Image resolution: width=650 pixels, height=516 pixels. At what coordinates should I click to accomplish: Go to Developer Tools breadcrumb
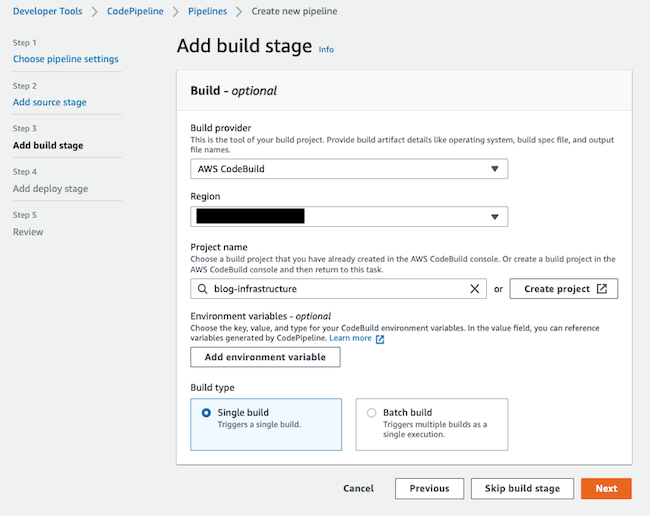[48, 11]
